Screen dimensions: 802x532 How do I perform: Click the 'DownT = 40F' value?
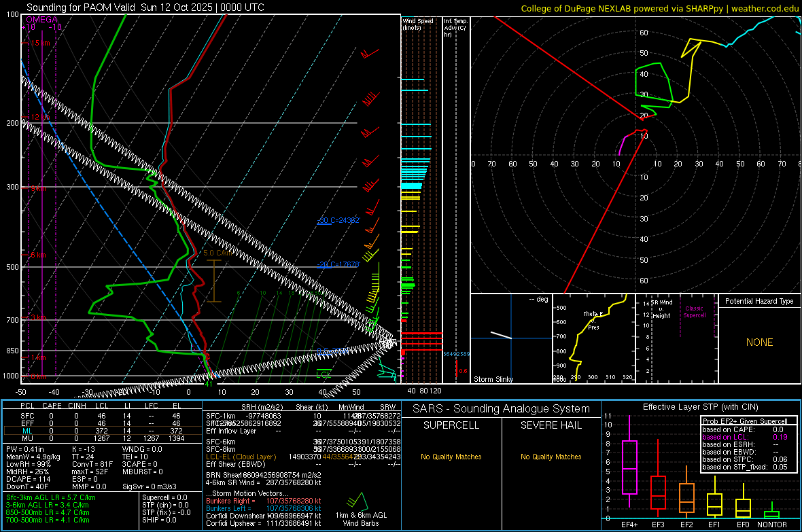click(x=27, y=487)
